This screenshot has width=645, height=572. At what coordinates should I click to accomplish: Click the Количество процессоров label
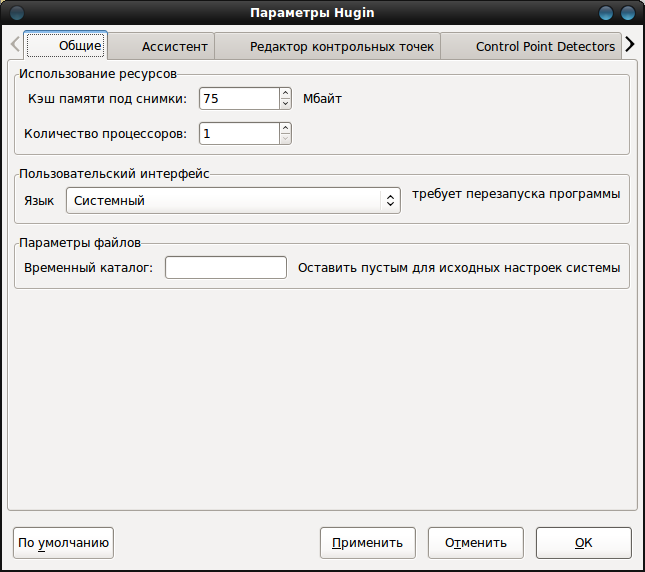(105, 134)
